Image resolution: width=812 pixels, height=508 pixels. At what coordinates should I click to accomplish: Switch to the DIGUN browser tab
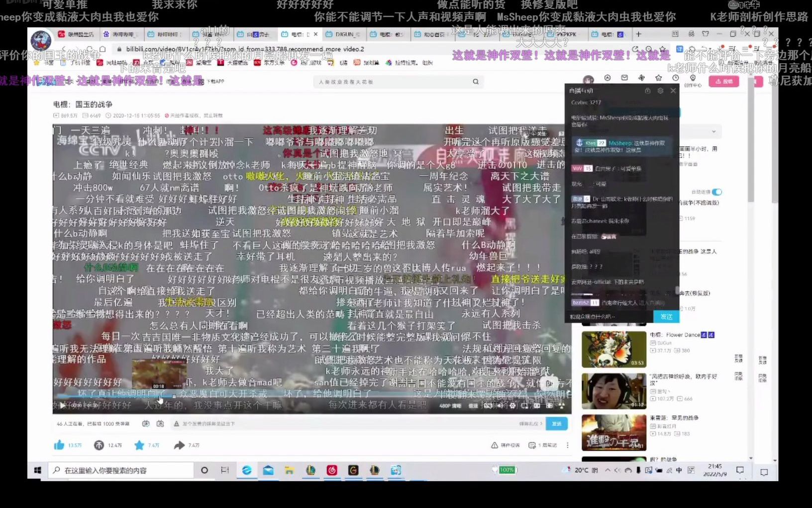click(344, 34)
